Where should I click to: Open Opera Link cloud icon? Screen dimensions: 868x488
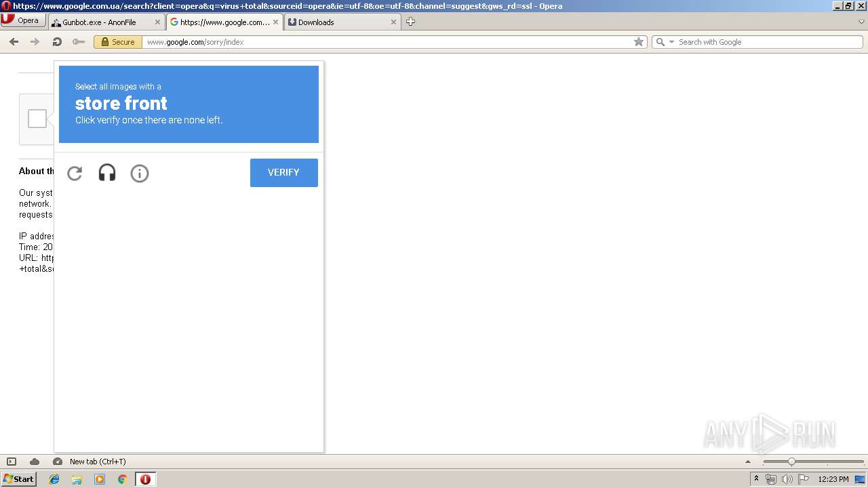pos(35,462)
